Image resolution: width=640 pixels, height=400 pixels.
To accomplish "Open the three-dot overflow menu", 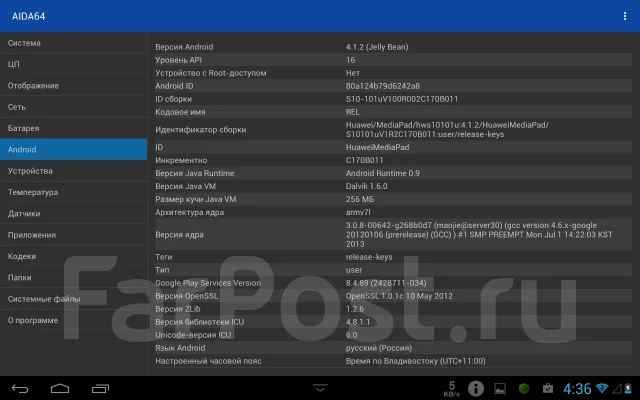I will (624, 16).
